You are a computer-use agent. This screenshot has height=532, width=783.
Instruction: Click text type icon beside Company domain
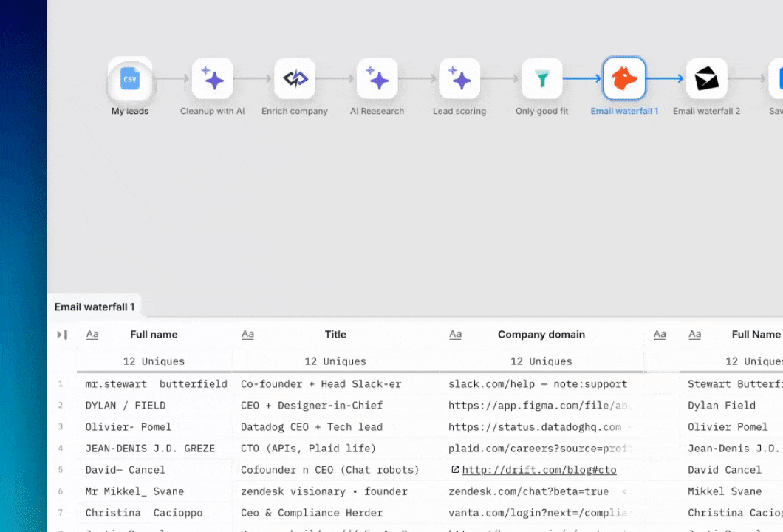[456, 334]
